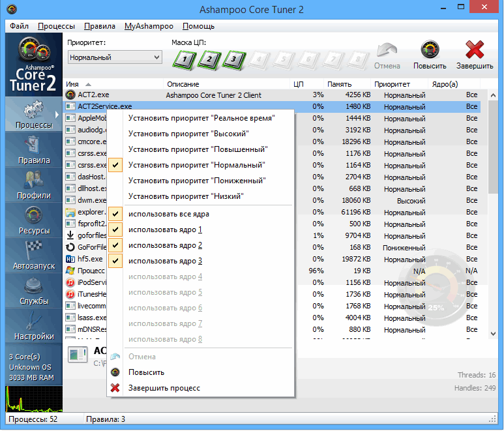This screenshot has height=431, width=504.
Task: Click the Процесс Windows flag icon
Action: tap(70, 271)
